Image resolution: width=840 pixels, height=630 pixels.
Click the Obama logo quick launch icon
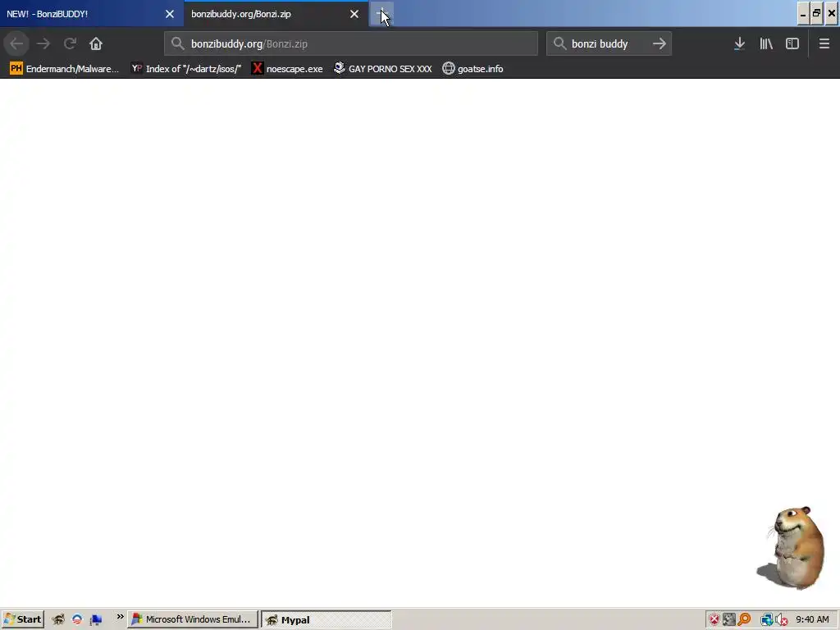[77, 620]
